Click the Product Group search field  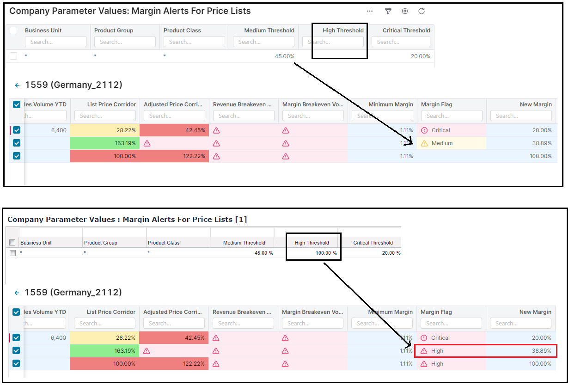tap(125, 42)
